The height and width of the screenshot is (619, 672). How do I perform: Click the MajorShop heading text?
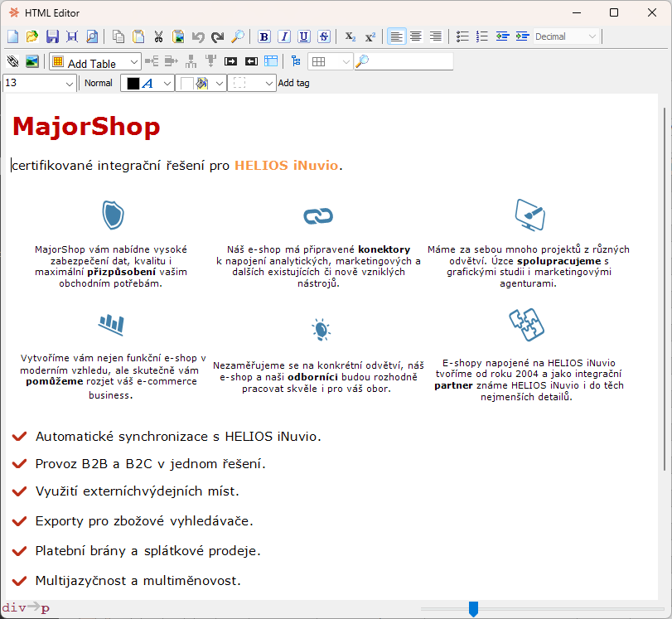point(86,127)
